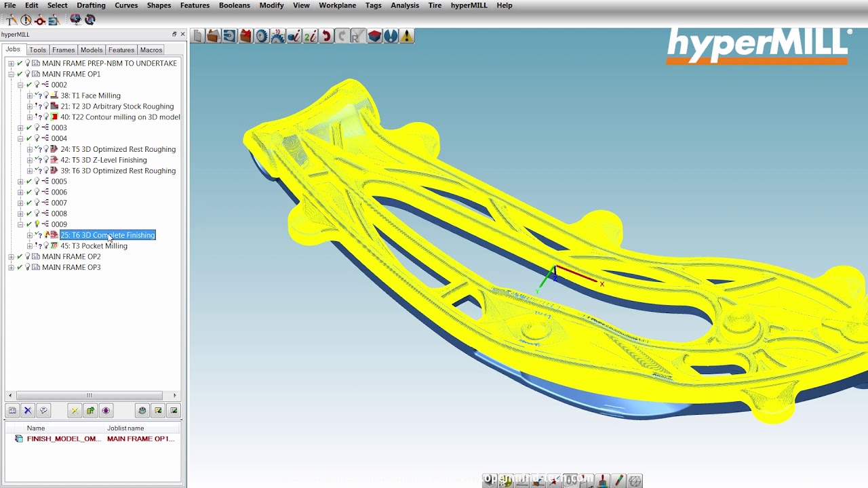Open the Curves menu
The image size is (868, 488).
click(126, 5)
